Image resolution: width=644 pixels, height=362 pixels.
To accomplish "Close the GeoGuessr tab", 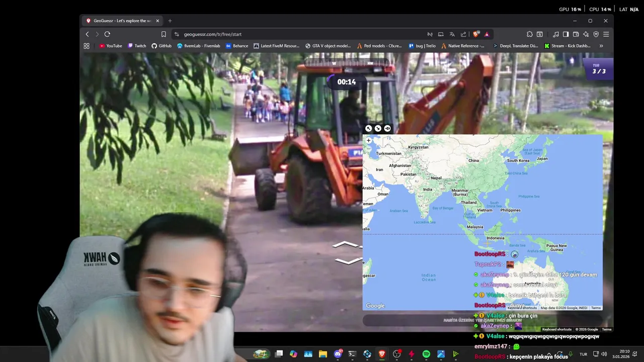I will tap(157, 21).
